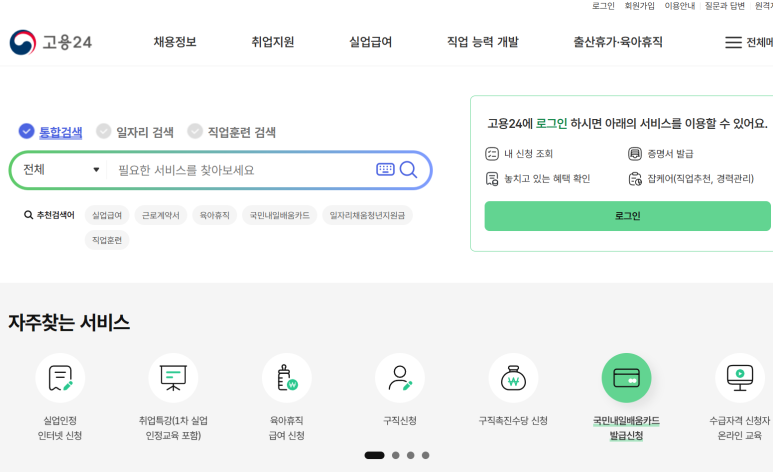
Task: Open the 회원가입 link
Action: pyautogui.click(x=639, y=6)
